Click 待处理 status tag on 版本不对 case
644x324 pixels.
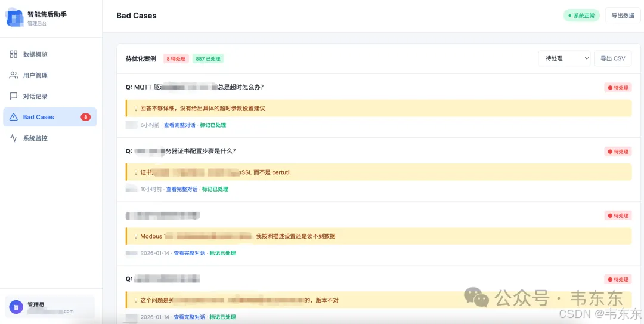[x=618, y=280]
